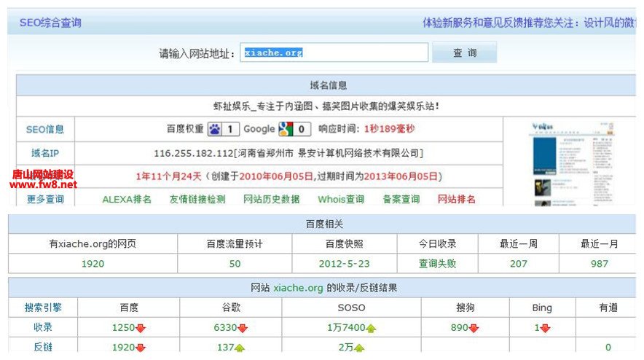
Task: Click the SEO信息 row label
Action: coord(45,130)
